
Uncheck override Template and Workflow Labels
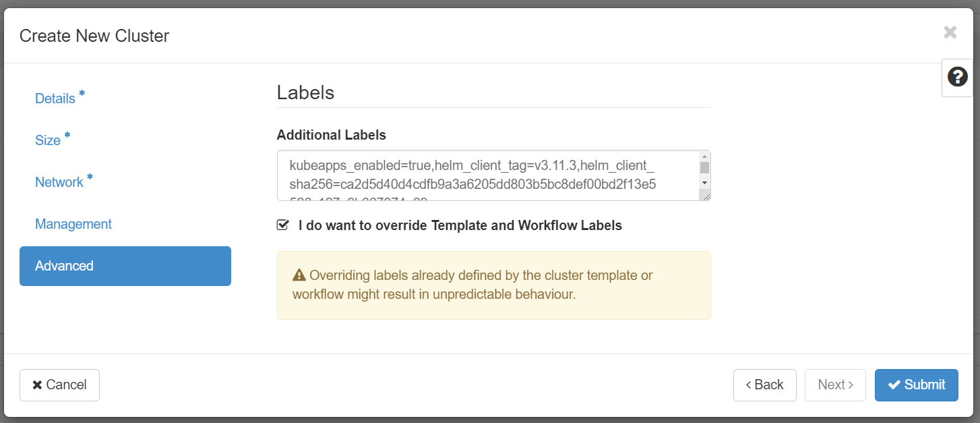point(283,225)
